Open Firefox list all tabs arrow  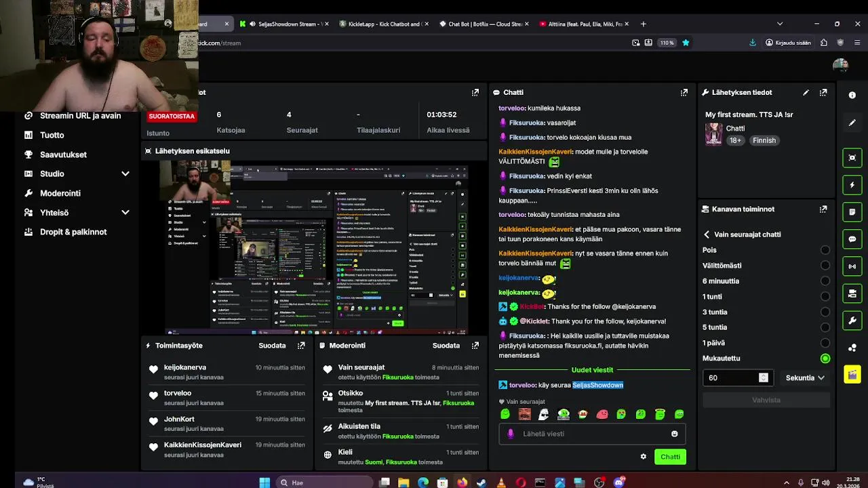click(780, 24)
